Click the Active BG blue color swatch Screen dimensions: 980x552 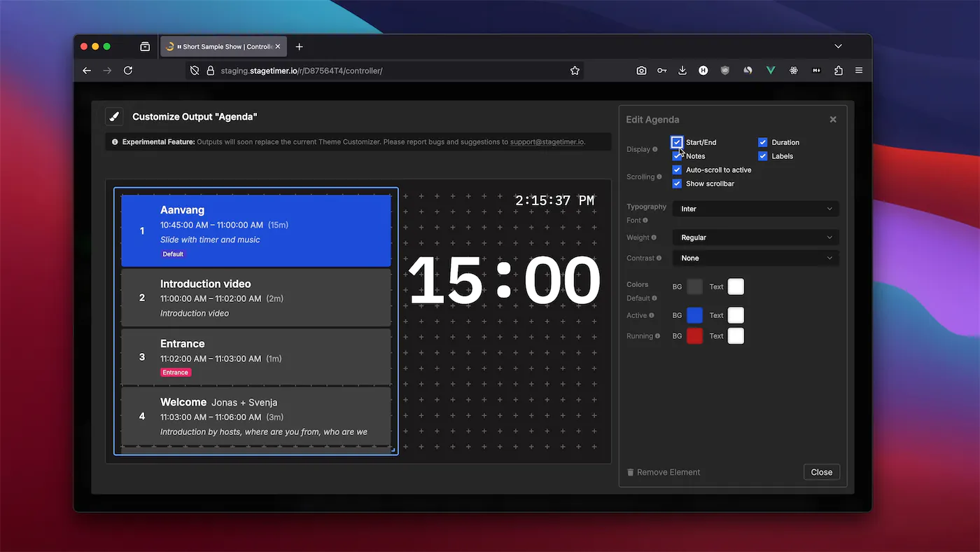[x=694, y=315]
